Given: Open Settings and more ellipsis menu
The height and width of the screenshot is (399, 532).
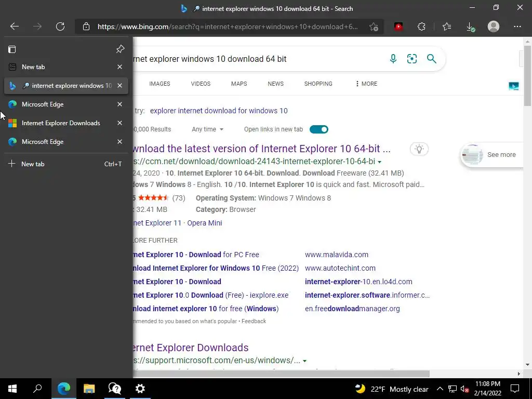Looking at the screenshot, I should point(517,26).
